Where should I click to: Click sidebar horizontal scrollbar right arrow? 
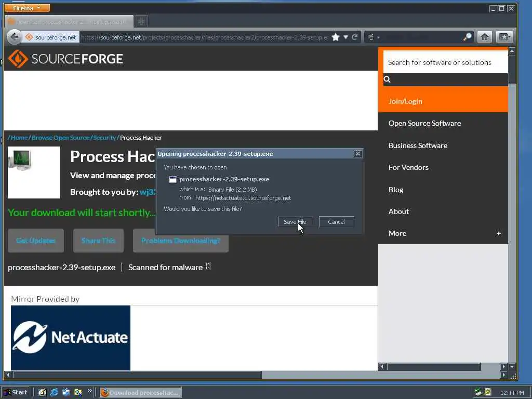(504, 366)
